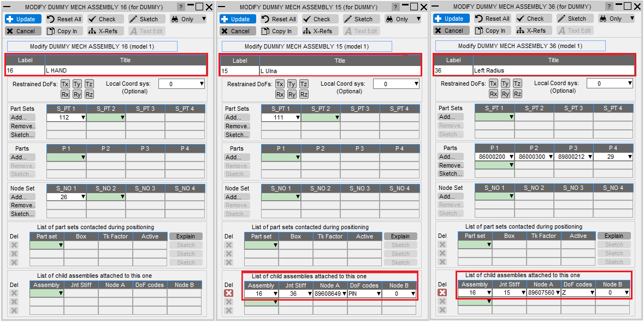The width and height of the screenshot is (644, 323).
Task: Click Update in the Assembly 16 panel
Action: tap(23, 19)
